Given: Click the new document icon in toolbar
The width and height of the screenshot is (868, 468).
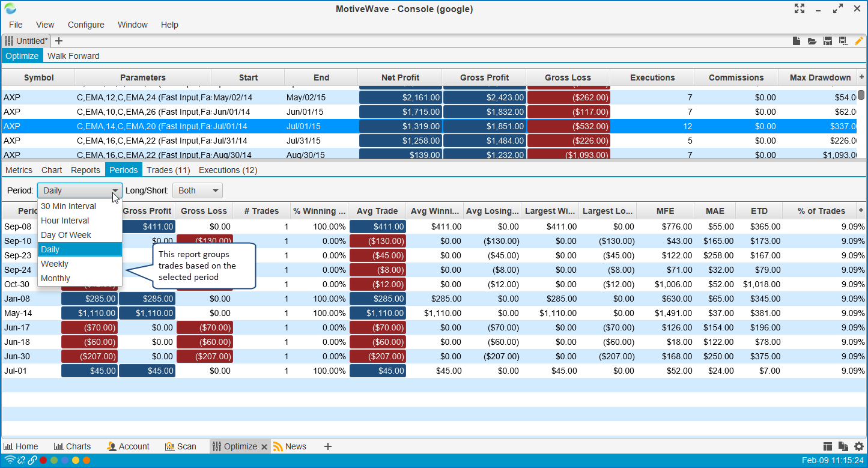Looking at the screenshot, I should pyautogui.click(x=797, y=41).
